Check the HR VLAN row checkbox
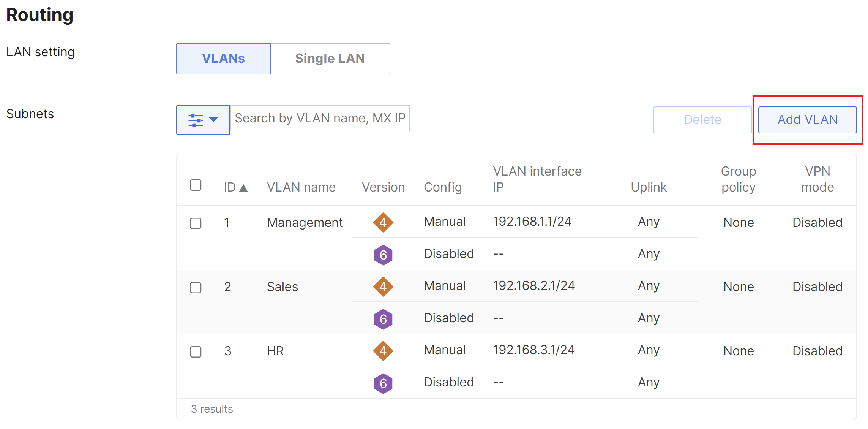The image size is (868, 429). pos(196,352)
